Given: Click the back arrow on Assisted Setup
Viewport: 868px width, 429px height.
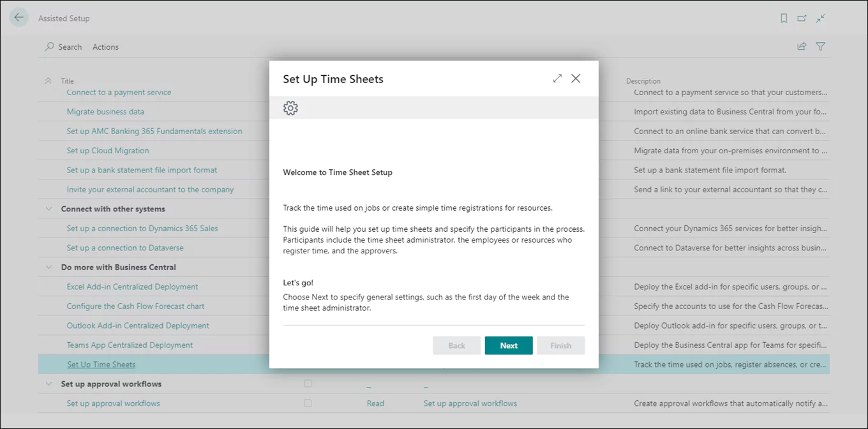Looking at the screenshot, I should (x=19, y=18).
